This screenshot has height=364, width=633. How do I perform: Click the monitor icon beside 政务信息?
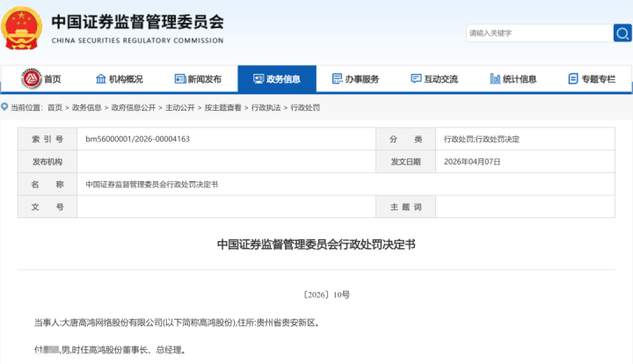tap(258, 79)
